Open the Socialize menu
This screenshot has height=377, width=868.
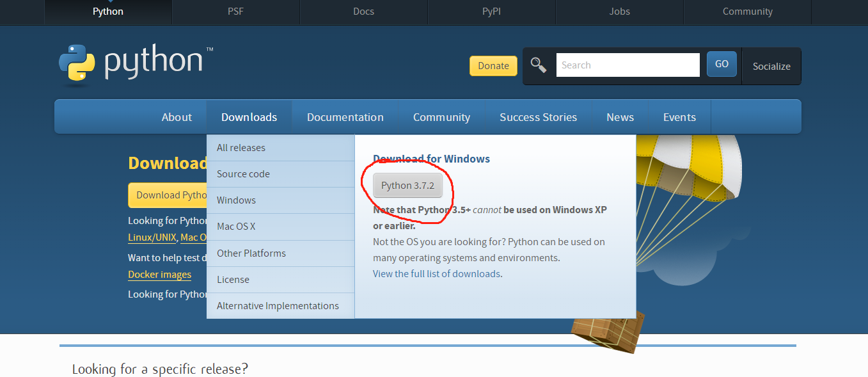(x=771, y=66)
